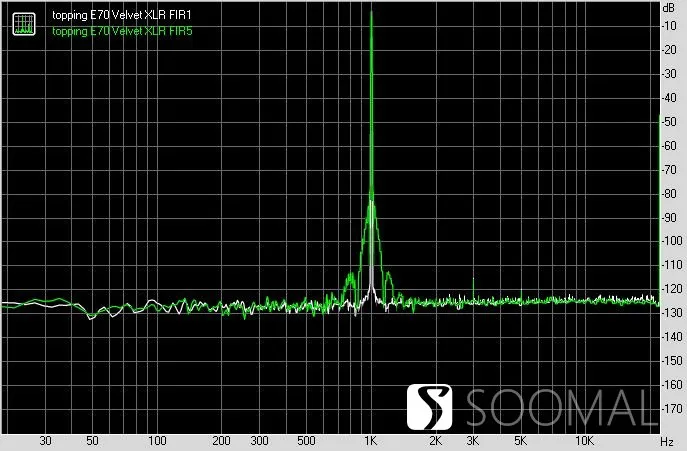Click the 5K frequency label
687x451 pixels.
point(521,441)
